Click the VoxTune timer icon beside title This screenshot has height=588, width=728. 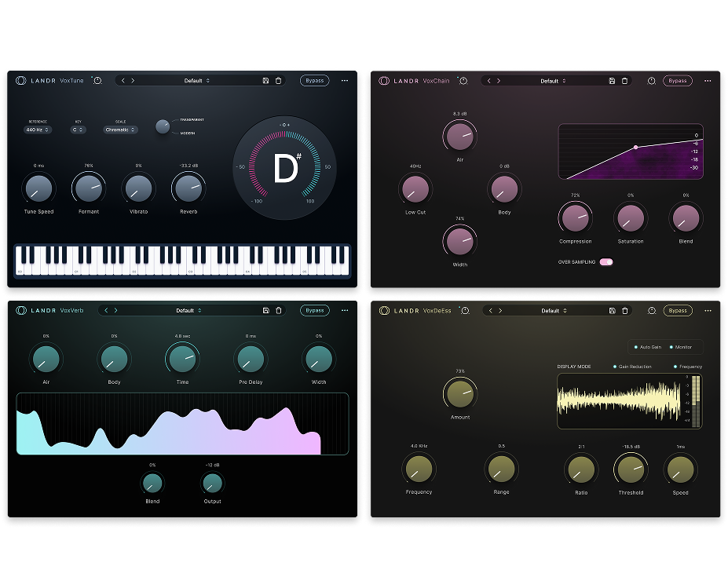coord(97,81)
